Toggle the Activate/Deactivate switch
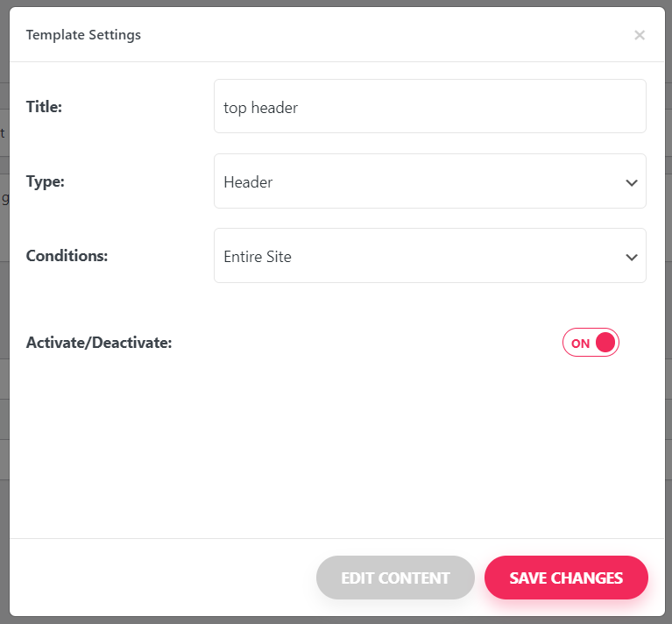 point(591,343)
